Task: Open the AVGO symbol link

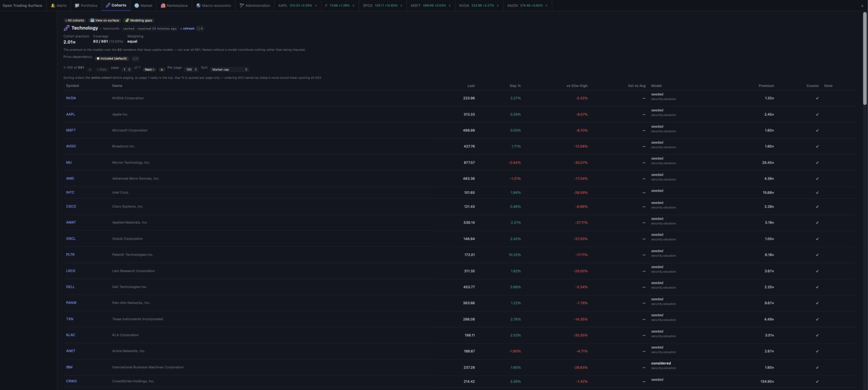Action: 71,146
